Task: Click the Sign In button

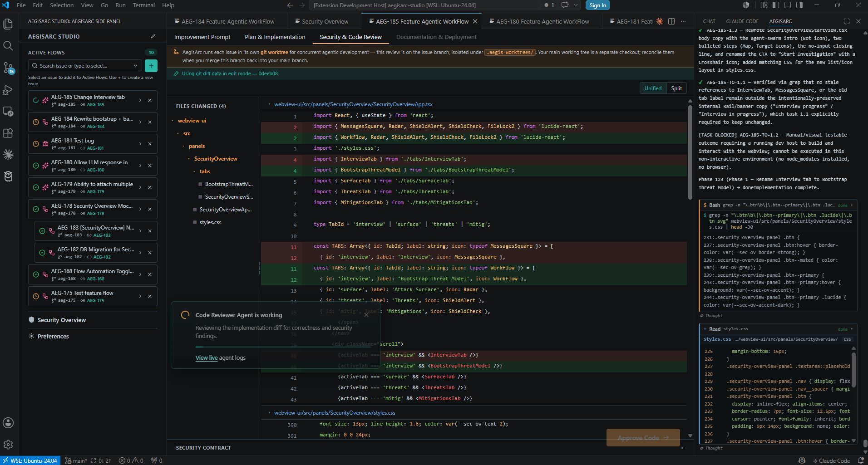Action: pyautogui.click(x=597, y=5)
